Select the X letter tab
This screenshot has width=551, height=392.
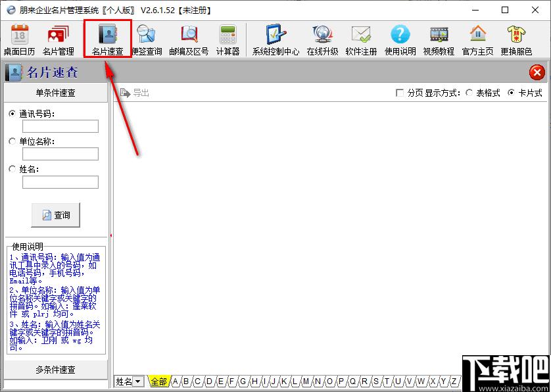pyautogui.click(x=433, y=381)
